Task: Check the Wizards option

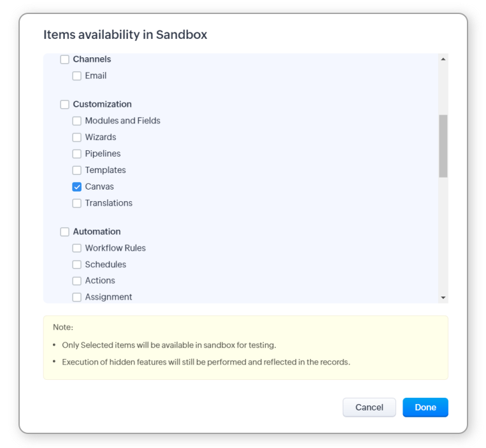Action: pyautogui.click(x=76, y=137)
